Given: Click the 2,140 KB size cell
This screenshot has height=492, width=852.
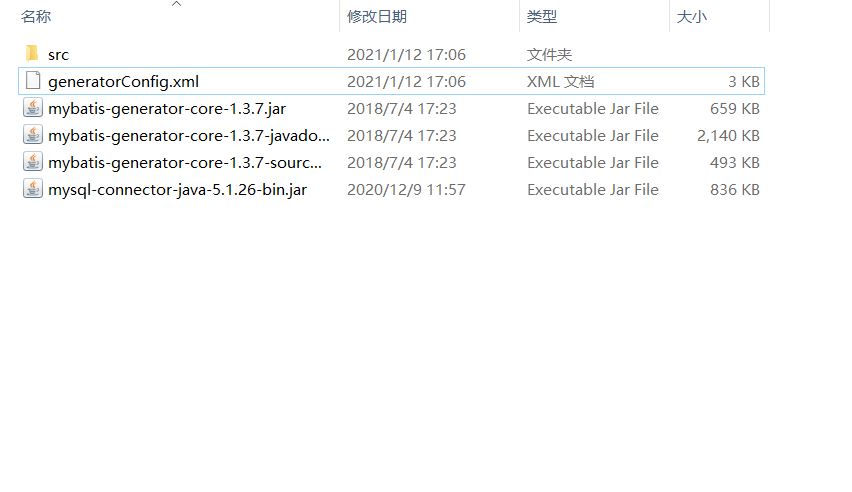Looking at the screenshot, I should pyautogui.click(x=728, y=135).
